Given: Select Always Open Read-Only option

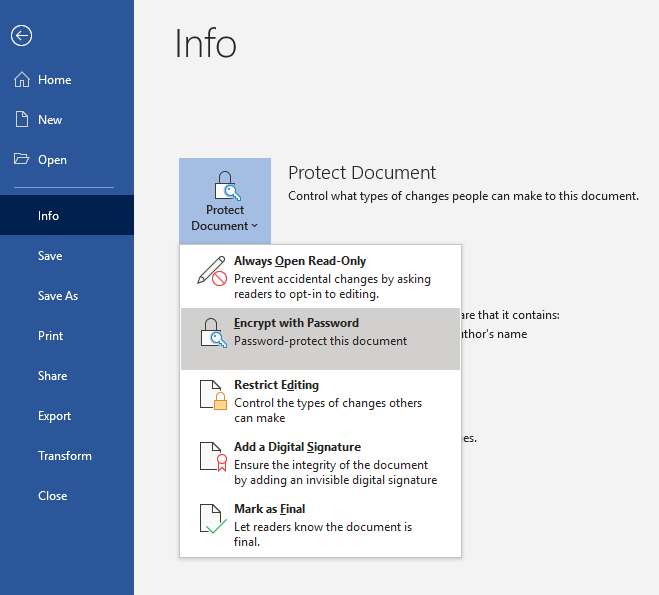Looking at the screenshot, I should pos(320,277).
